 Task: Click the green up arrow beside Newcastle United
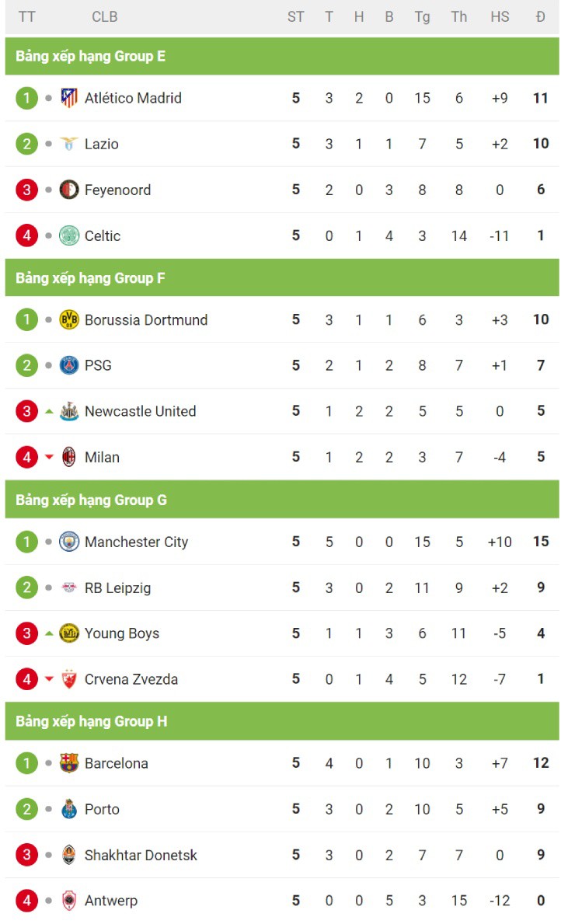coord(49,411)
